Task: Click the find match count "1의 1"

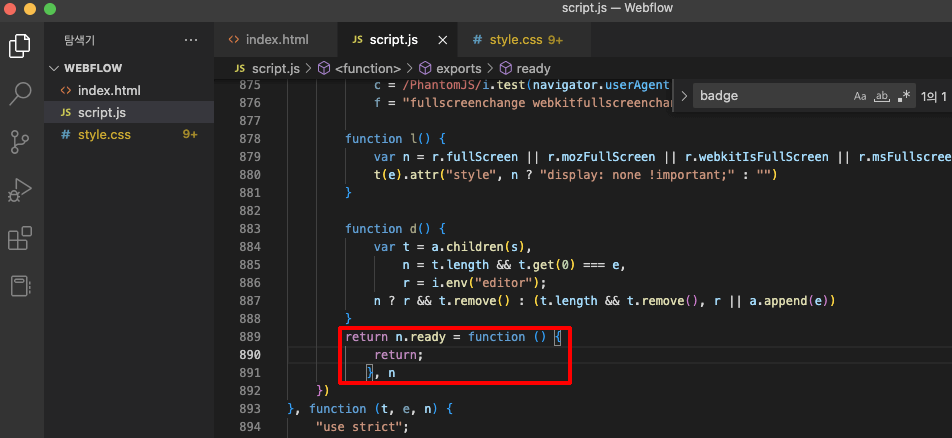Action: (x=934, y=96)
